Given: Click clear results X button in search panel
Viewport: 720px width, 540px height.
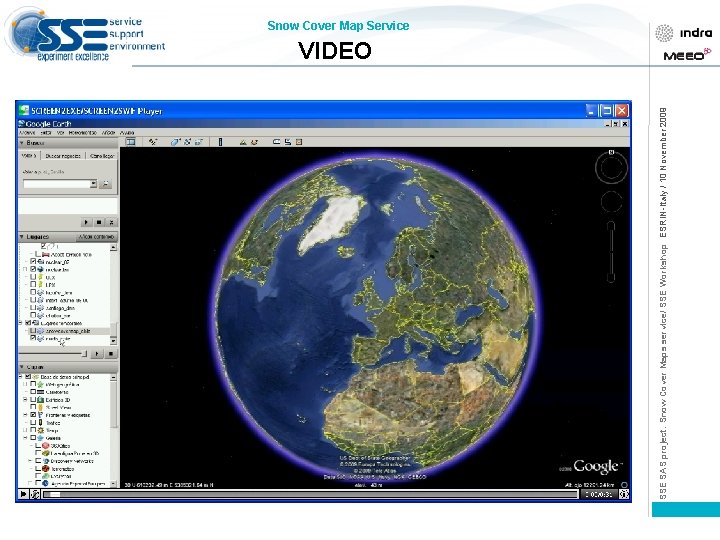Looking at the screenshot, I should point(112,222).
